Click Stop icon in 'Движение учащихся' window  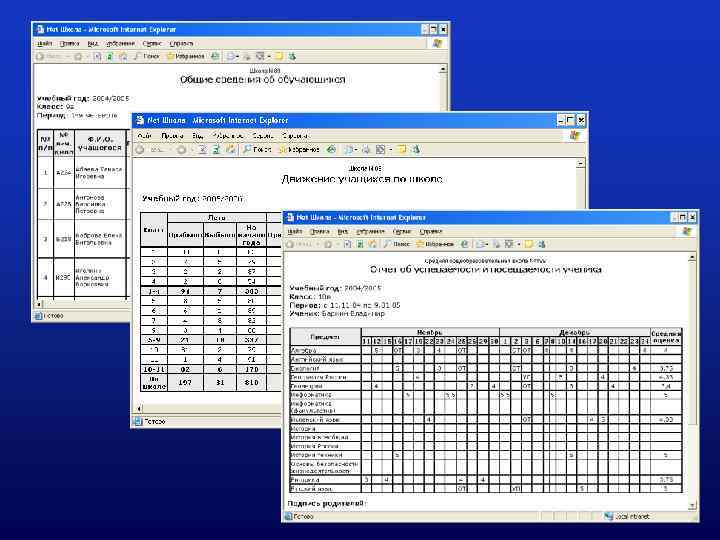click(x=202, y=150)
